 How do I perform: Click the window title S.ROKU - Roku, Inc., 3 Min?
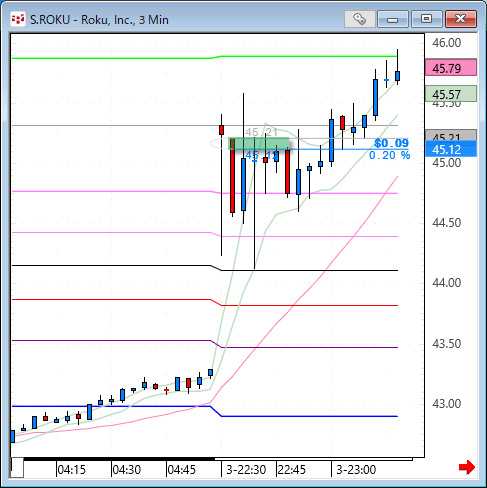[x=99, y=20]
